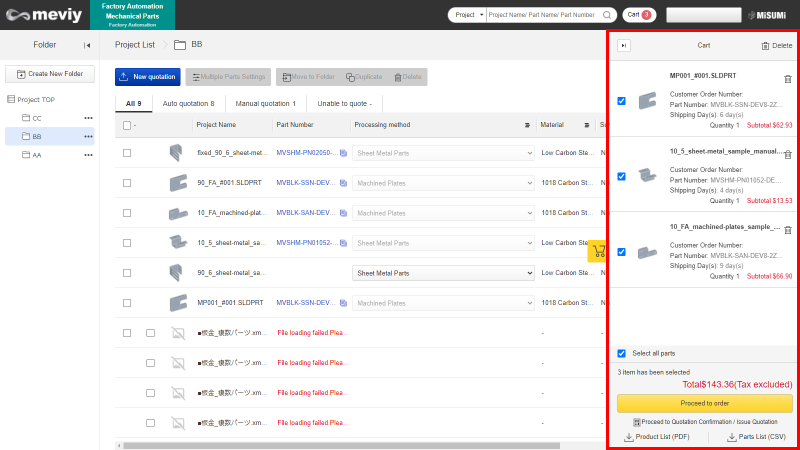800x450 pixels.
Task: Open options menu for BB folder
Action: 88,136
